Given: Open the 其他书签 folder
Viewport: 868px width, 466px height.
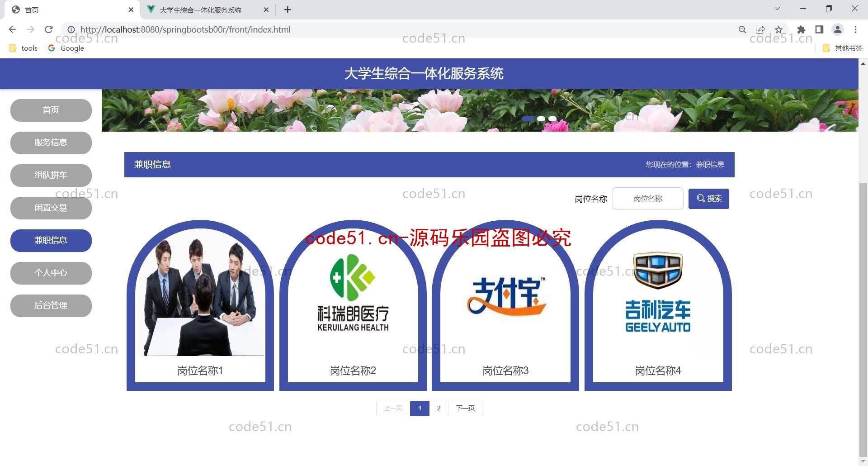Looking at the screenshot, I should coord(842,48).
